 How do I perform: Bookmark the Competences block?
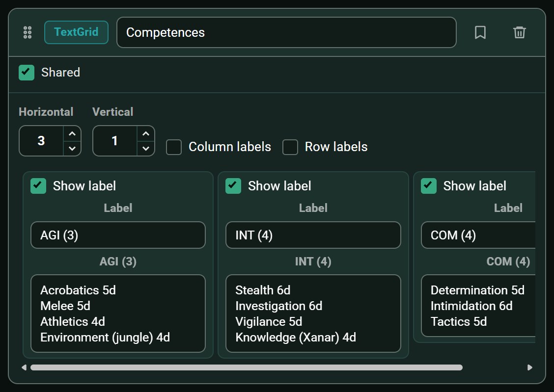[x=480, y=32]
